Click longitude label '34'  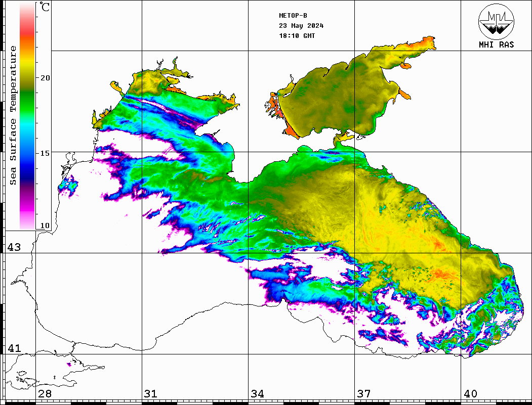[258, 394]
